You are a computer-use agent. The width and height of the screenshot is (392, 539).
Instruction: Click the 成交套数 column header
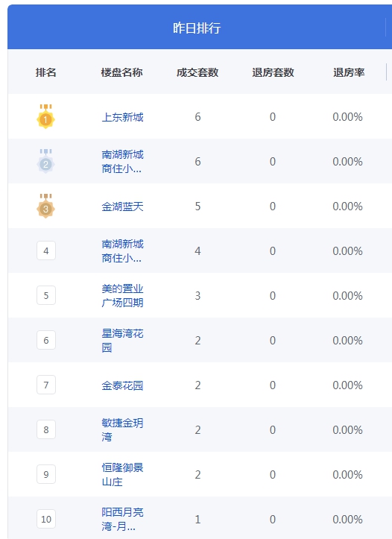[x=197, y=72]
